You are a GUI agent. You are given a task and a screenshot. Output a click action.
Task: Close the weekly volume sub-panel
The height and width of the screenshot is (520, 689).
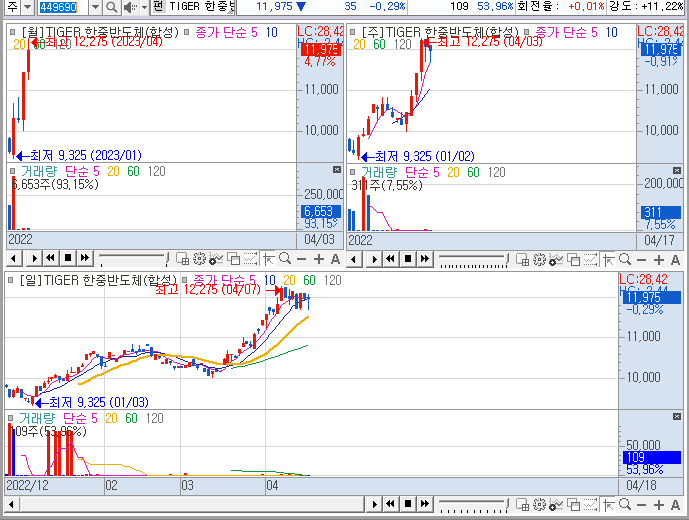677,171
